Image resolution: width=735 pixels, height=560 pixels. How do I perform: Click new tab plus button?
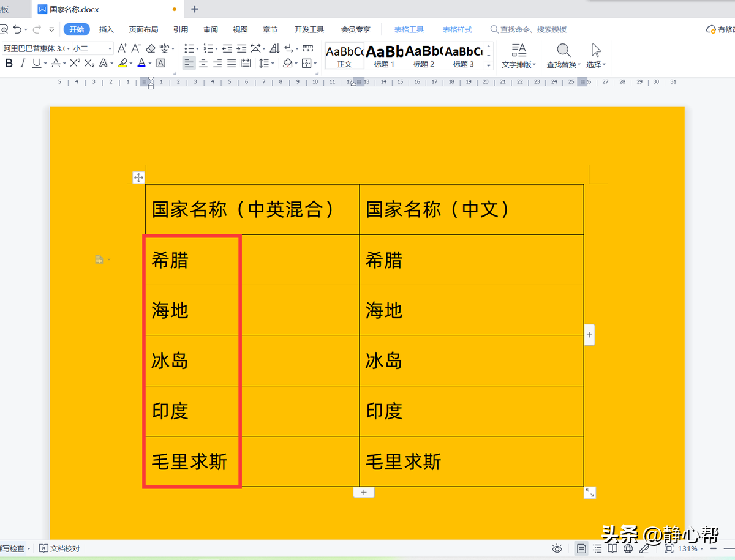195,9
